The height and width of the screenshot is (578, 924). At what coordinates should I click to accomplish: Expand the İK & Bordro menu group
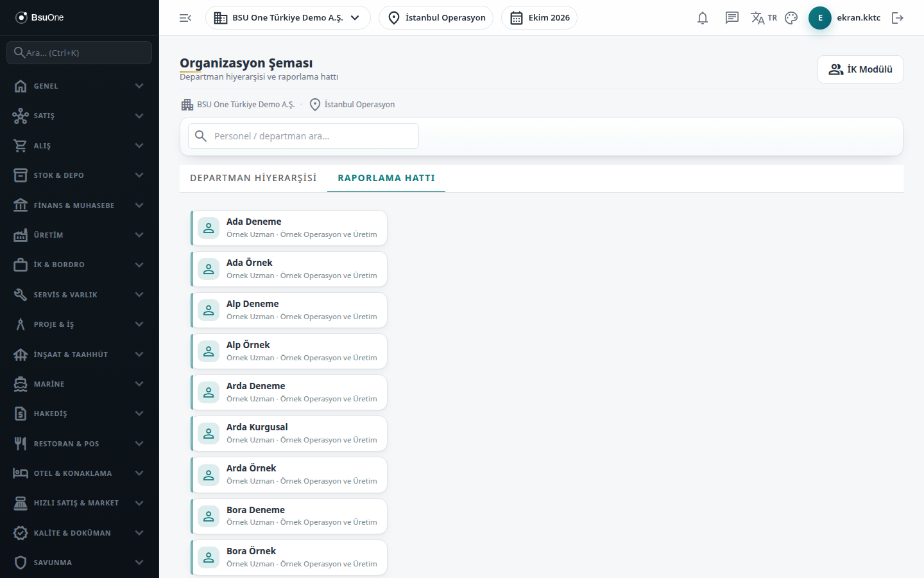pos(80,265)
